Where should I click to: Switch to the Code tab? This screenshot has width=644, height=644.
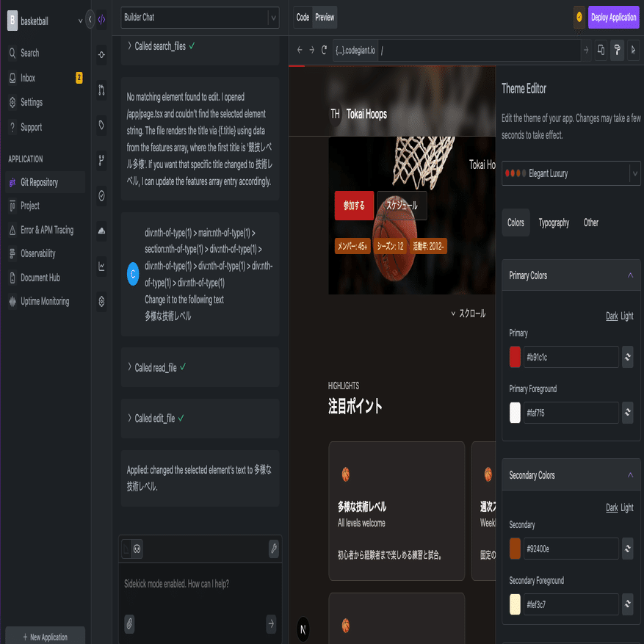pos(303,17)
